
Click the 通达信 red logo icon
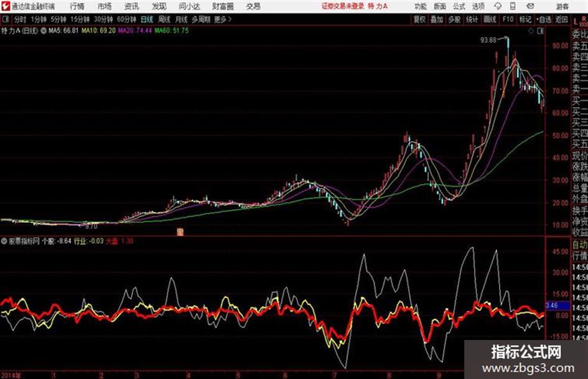coord(6,6)
